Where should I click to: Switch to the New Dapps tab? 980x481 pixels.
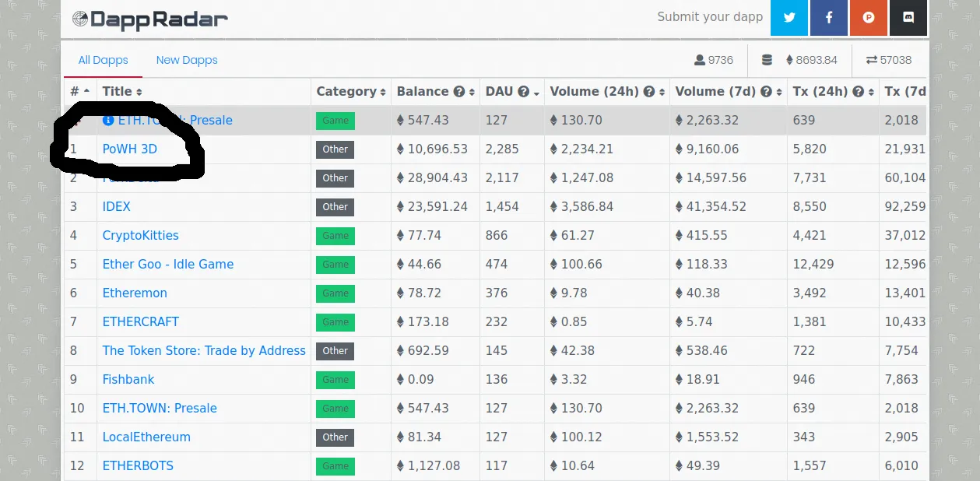(x=187, y=60)
